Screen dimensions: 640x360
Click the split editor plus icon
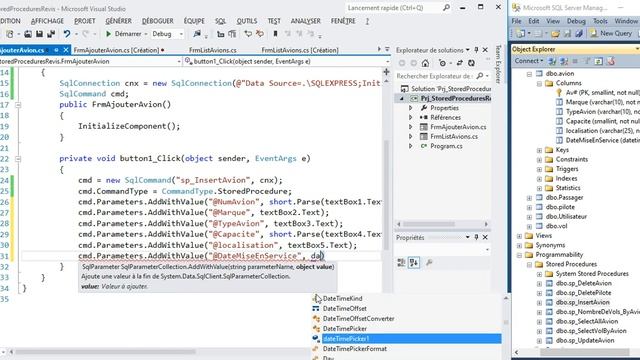tap(386, 72)
